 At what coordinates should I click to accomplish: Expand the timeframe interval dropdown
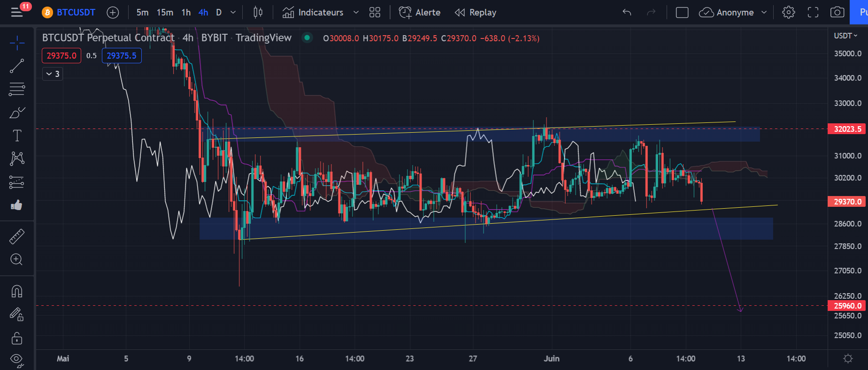point(233,13)
